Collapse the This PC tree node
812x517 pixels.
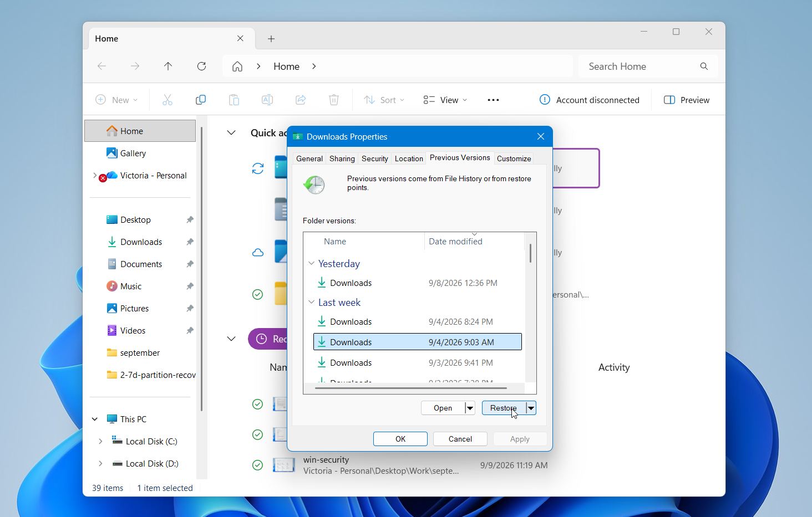coord(95,419)
